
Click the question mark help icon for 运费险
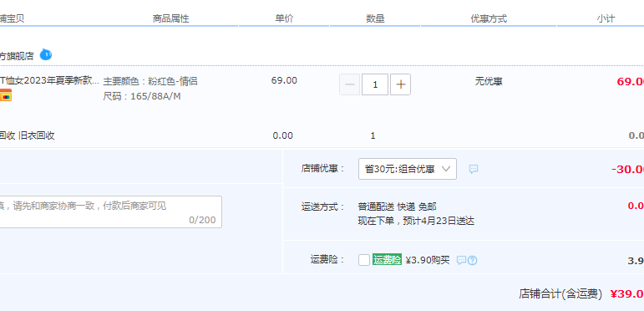(x=472, y=260)
